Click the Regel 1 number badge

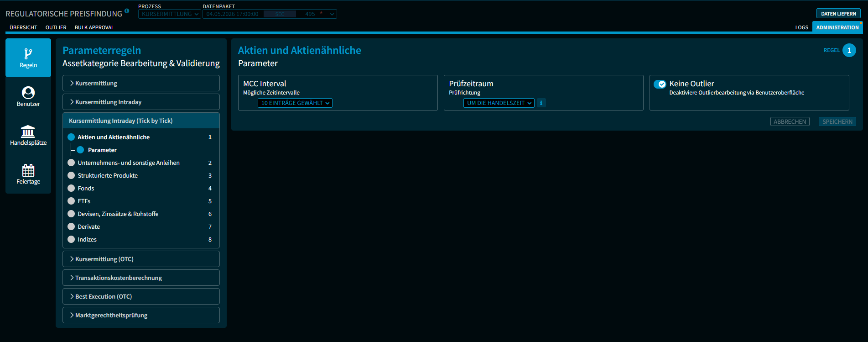(849, 50)
